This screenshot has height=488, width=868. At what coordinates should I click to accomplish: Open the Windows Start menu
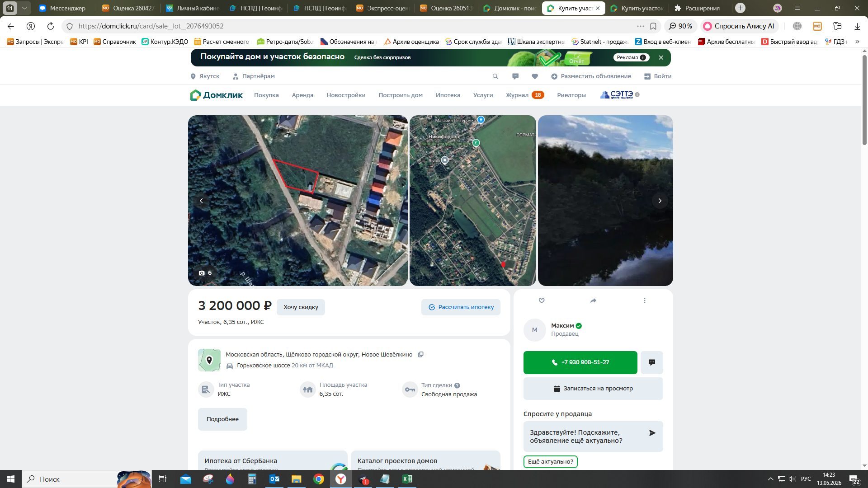click(x=11, y=479)
